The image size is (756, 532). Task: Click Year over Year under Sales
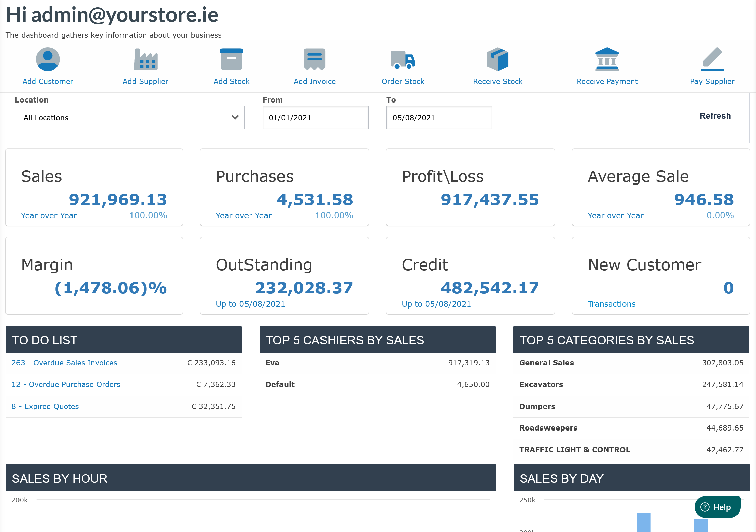coord(49,216)
